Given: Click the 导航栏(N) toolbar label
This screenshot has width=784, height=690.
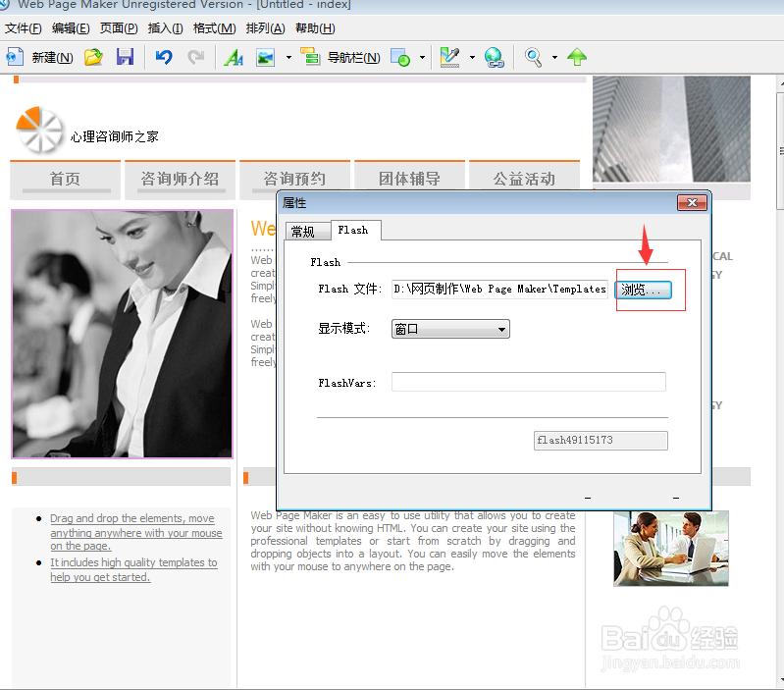Looking at the screenshot, I should coord(353,58).
